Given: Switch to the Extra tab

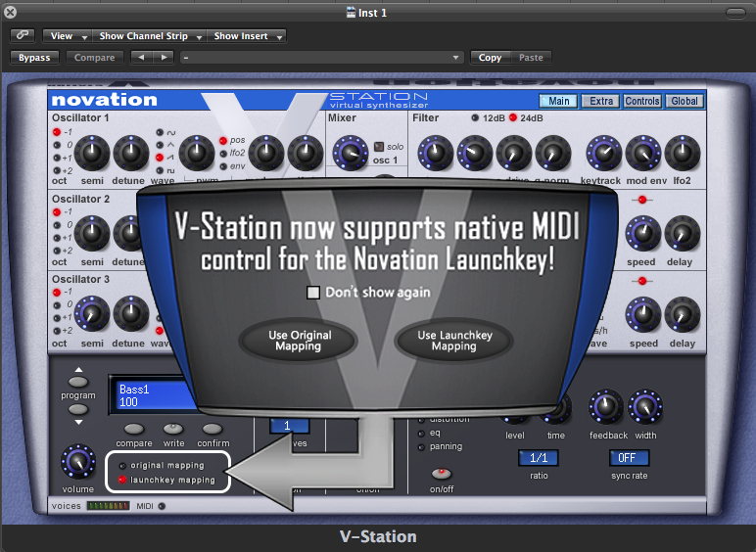Looking at the screenshot, I should (600, 101).
